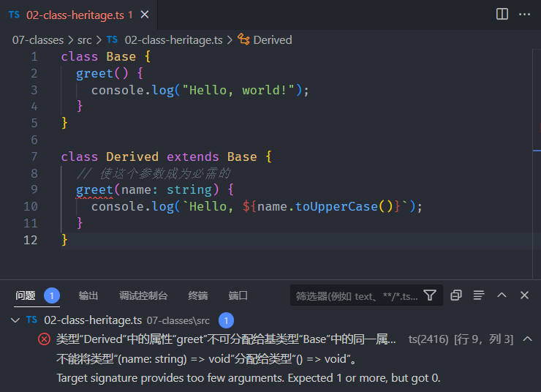Viewport: 541px width, 392px height.
Task: Click the Chinese comment on line 8
Action: click(154, 173)
